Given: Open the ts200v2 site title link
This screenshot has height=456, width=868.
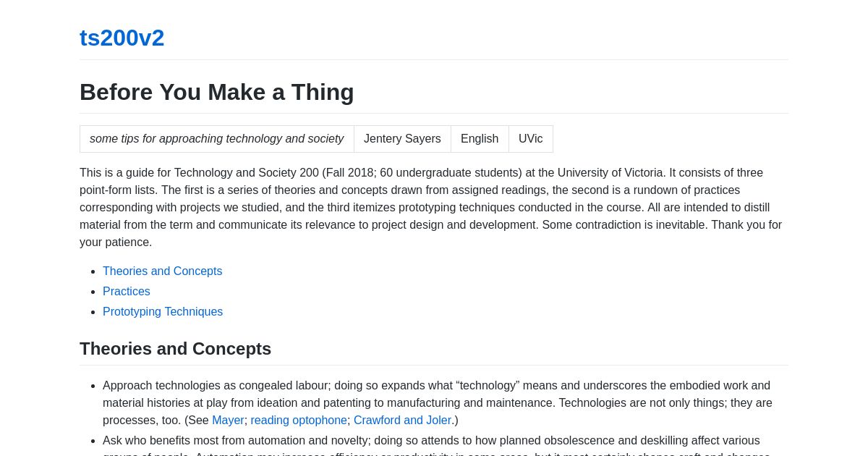Looking at the screenshot, I should coord(122,38).
